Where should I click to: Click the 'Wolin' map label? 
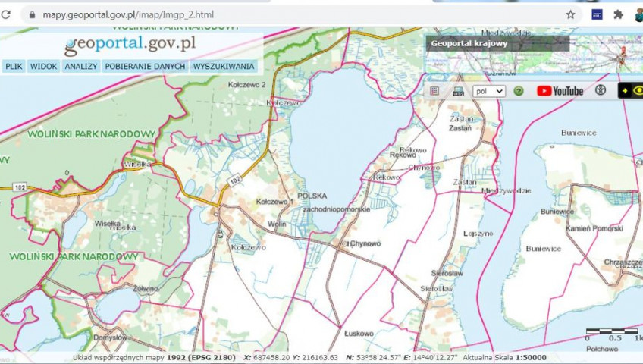tap(277, 224)
